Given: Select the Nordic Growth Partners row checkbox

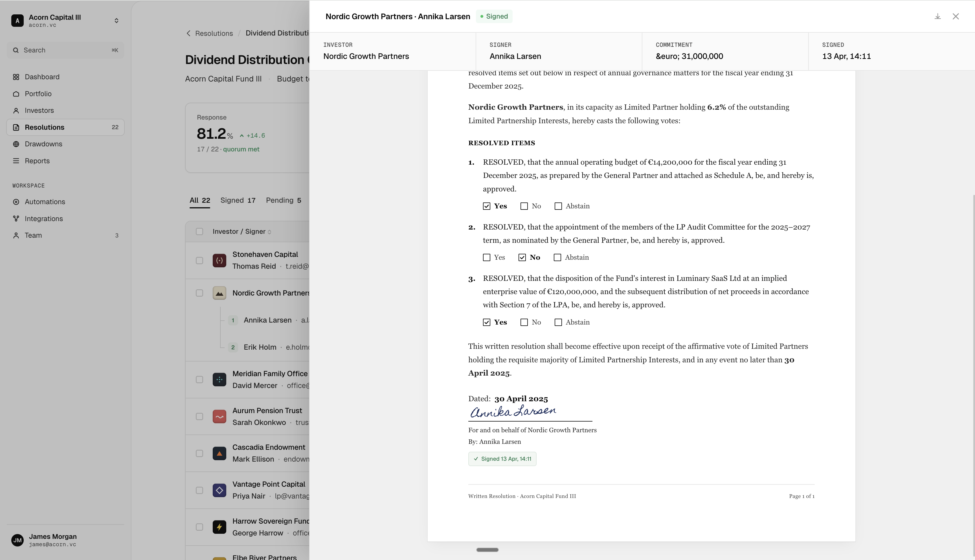Looking at the screenshot, I should click(199, 293).
